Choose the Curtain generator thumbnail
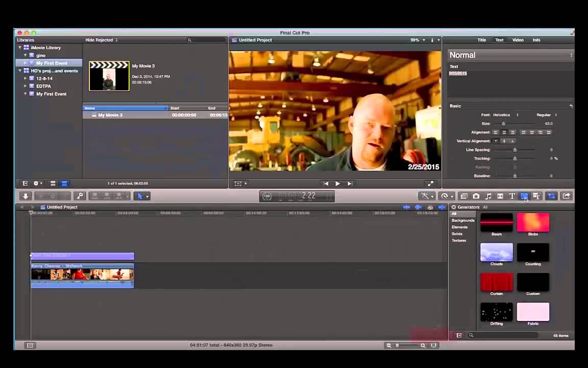Viewport: 588px width, 368px height. pyautogui.click(x=497, y=282)
